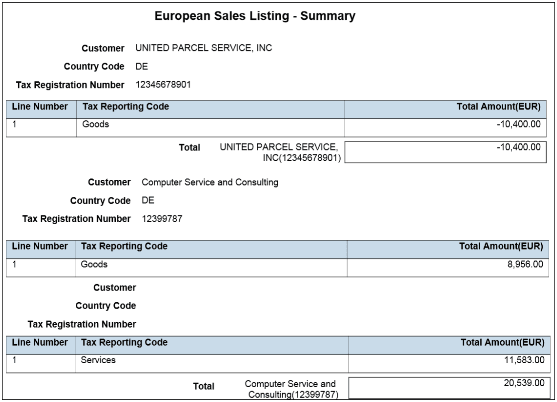Viewport: 557px width, 402px height.
Task: Select customer name UNITED PARCEL SERVICE, INC
Action: point(204,48)
